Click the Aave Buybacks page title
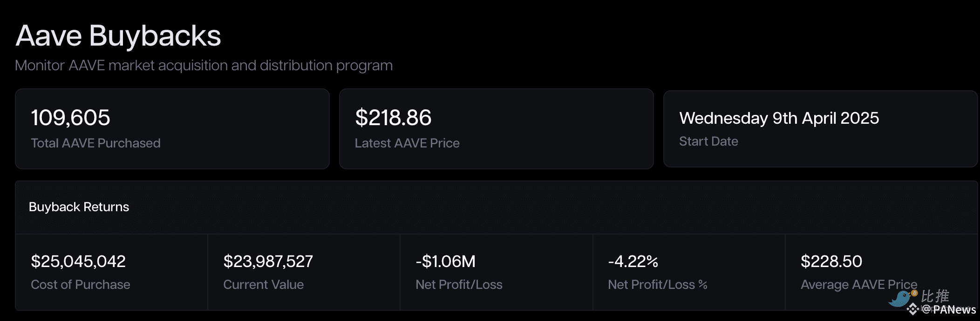 tap(118, 36)
